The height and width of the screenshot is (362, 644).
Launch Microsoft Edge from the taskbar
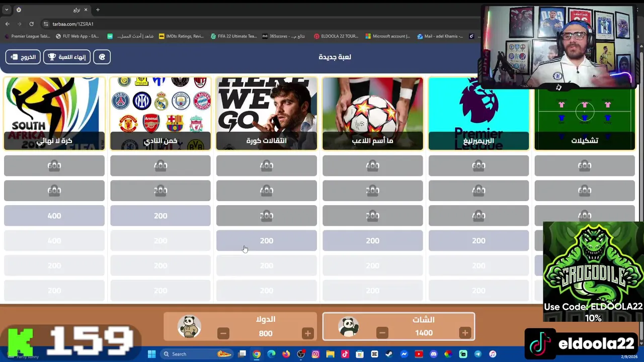[x=271, y=354]
